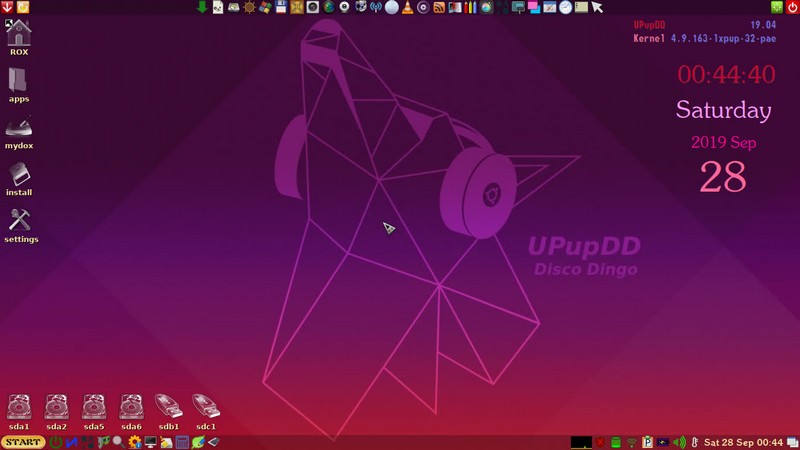Screen dimensions: 800x450
Task: Open the magnifier search icon in taskbar
Action: pos(118,442)
